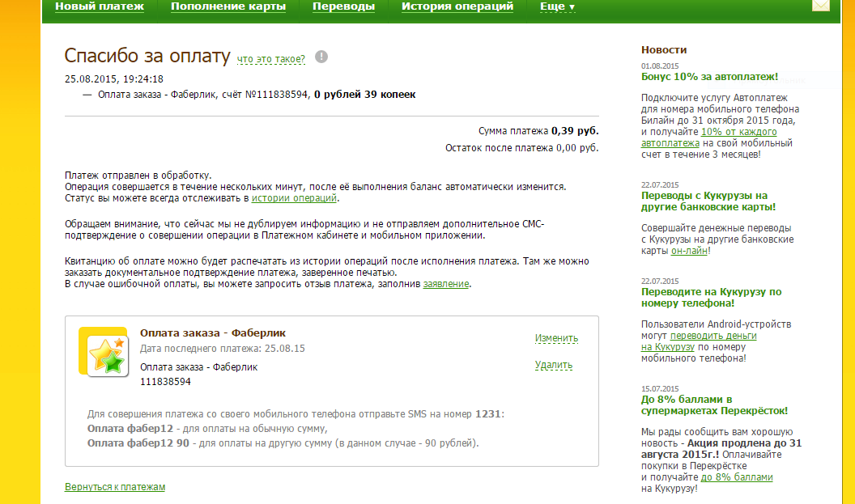Click the он-лайн link
This screenshot has height=504, width=855.
689,251
